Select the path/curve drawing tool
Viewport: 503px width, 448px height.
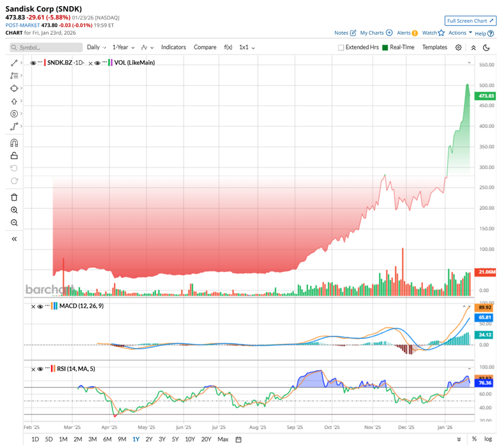point(14,126)
